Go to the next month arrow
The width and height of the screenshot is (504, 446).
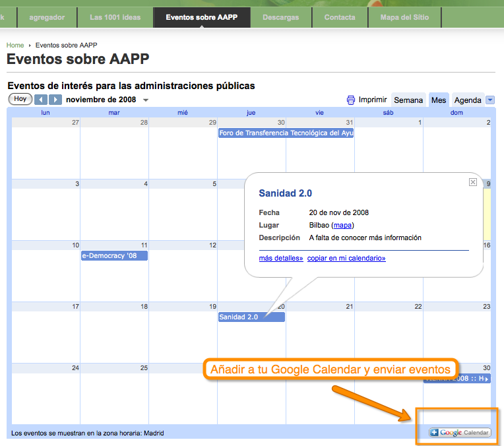(55, 100)
